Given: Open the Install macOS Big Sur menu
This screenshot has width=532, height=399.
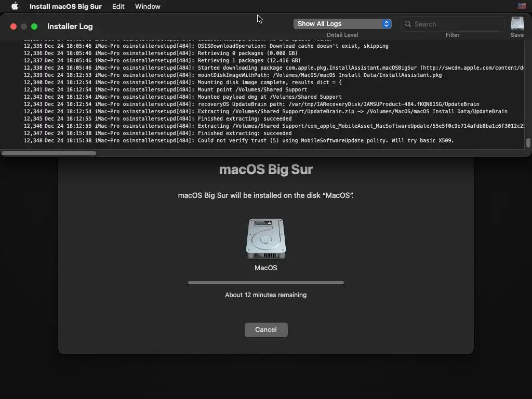Looking at the screenshot, I should tap(65, 6).
